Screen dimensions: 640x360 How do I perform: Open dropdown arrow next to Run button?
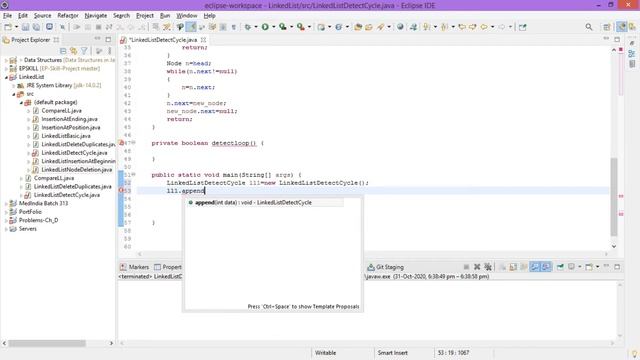[273, 27]
